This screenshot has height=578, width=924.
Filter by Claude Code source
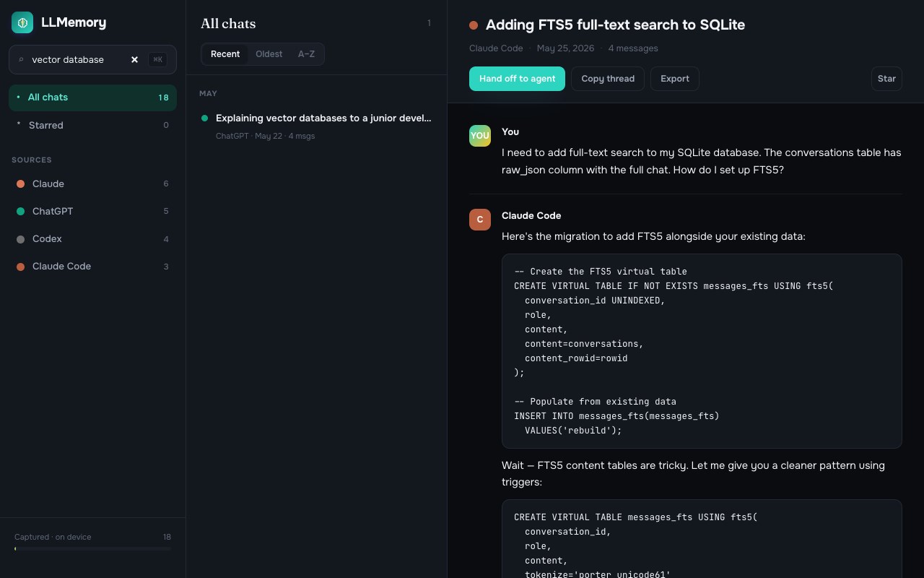coord(92,266)
